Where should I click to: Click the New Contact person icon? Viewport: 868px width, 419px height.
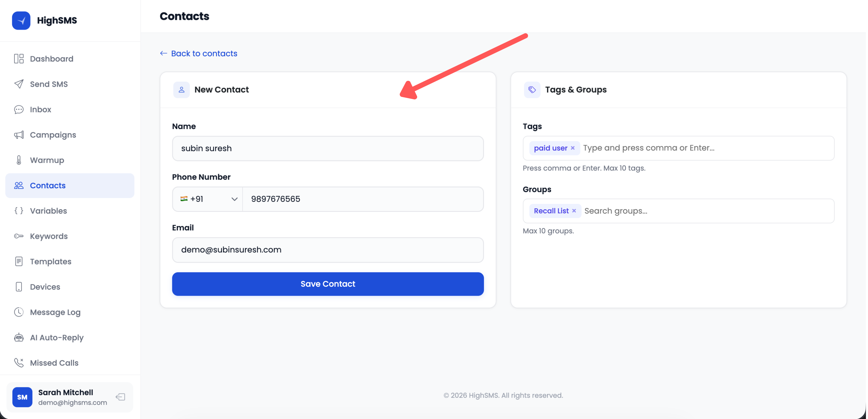tap(181, 89)
